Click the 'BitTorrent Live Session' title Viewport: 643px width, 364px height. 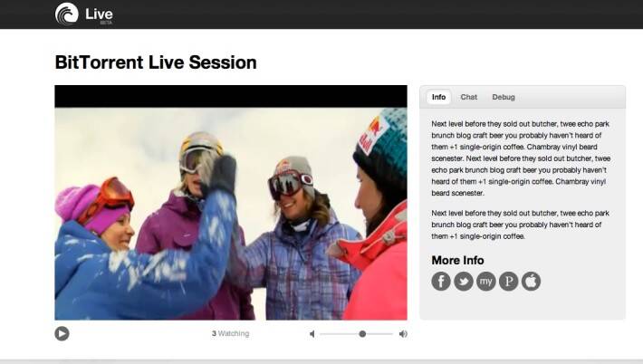(x=156, y=62)
